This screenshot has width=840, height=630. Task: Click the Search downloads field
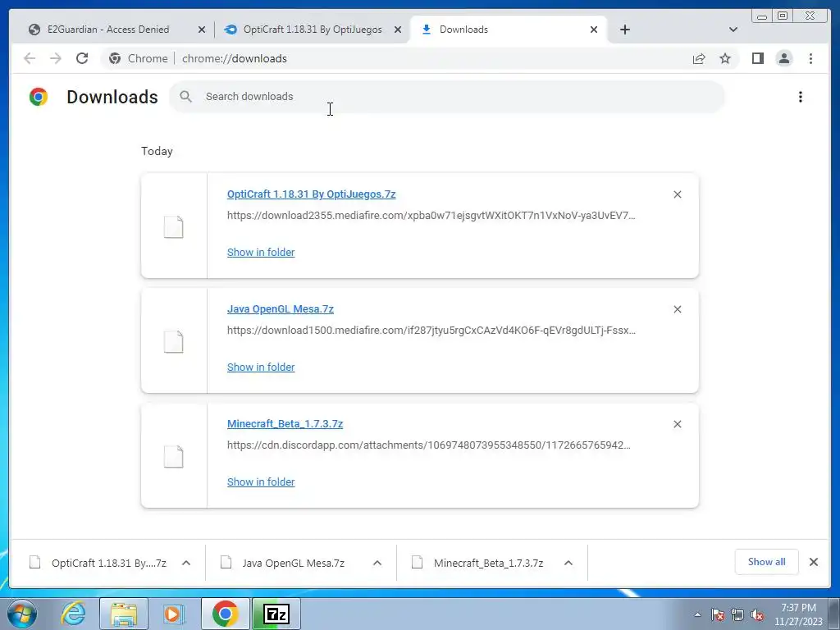(x=447, y=97)
